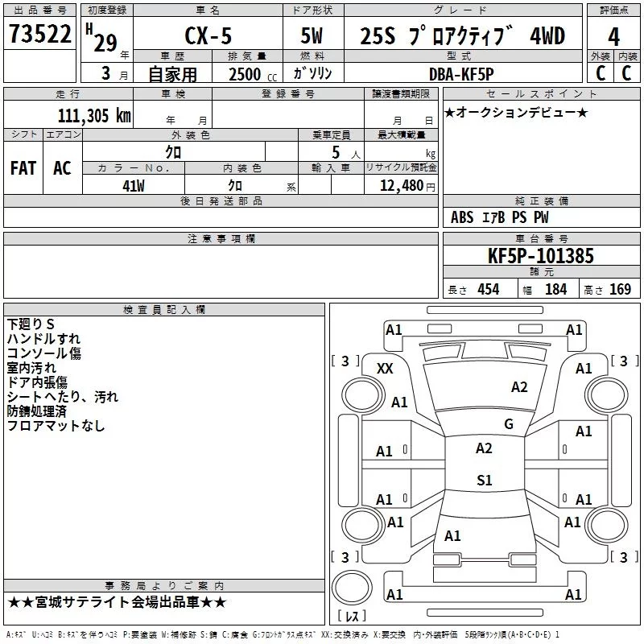
Task: Select the 初度登録 header
Action: (107, 10)
